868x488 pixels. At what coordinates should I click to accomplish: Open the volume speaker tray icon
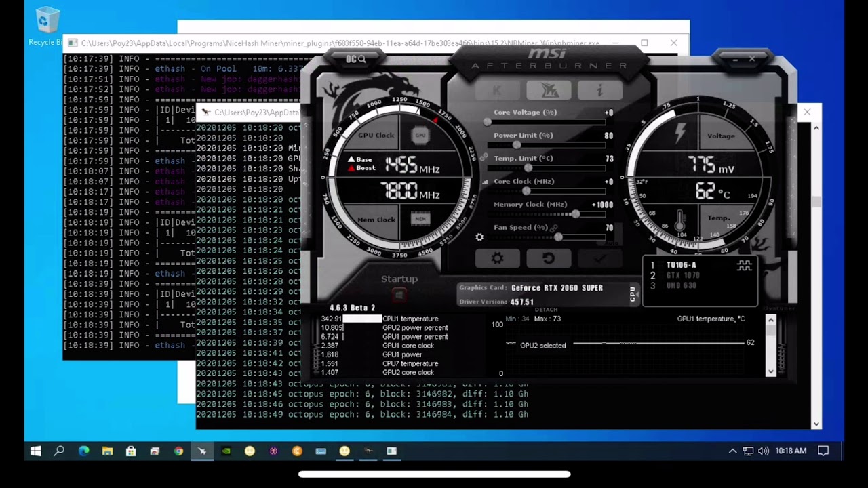pyautogui.click(x=764, y=451)
